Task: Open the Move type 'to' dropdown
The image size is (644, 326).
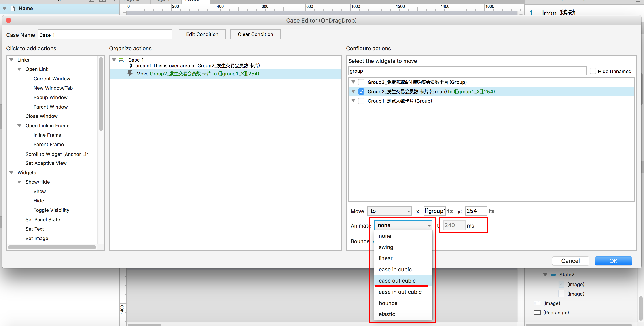Action: pos(389,211)
